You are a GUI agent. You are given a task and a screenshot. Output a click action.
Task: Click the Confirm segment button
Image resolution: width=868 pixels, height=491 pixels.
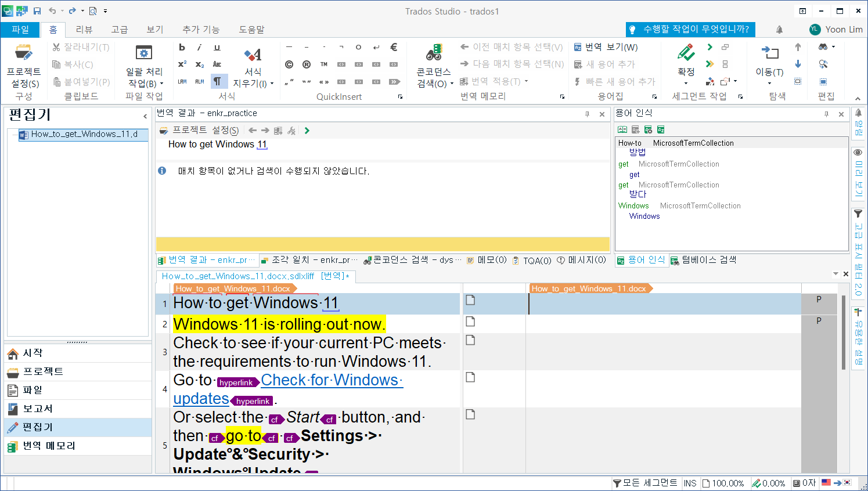point(686,53)
